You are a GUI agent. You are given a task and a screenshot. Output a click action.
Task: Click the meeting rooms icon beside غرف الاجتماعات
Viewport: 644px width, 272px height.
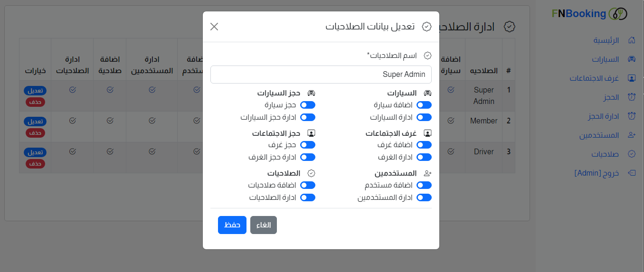(632, 78)
